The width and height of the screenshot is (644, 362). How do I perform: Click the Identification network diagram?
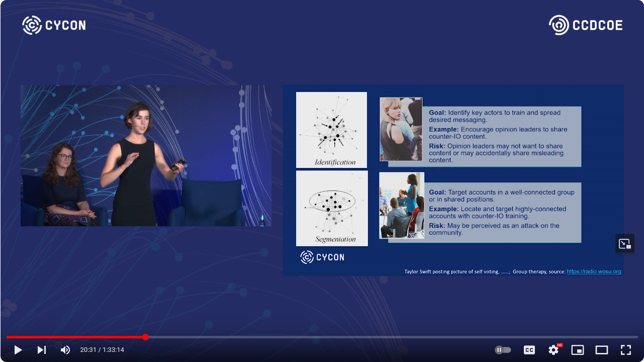click(x=331, y=130)
